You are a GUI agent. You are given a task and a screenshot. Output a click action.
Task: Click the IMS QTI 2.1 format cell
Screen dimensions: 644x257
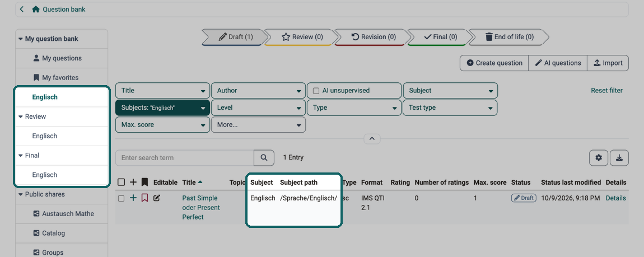click(x=373, y=203)
